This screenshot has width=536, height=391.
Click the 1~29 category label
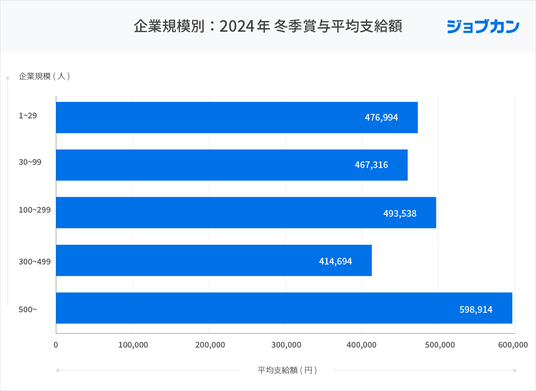pos(28,116)
